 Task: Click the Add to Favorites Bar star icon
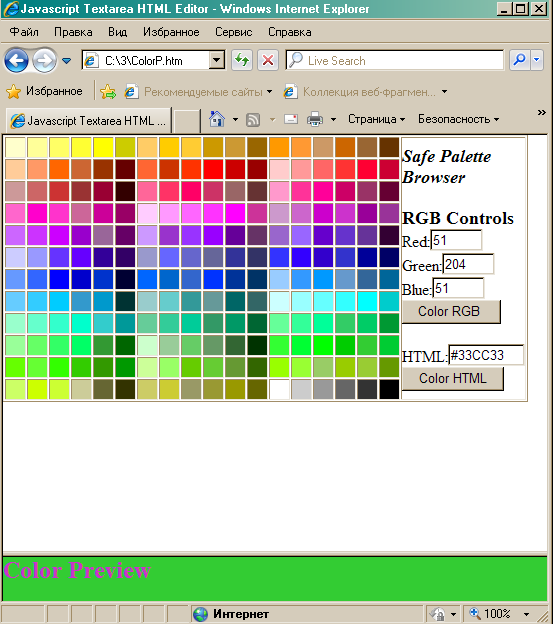(108, 92)
